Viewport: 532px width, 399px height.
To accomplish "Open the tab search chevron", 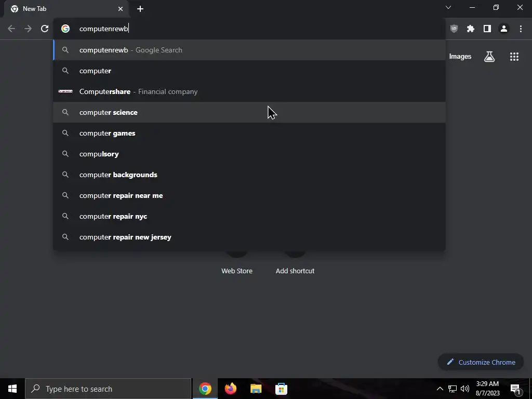I will (448, 7).
